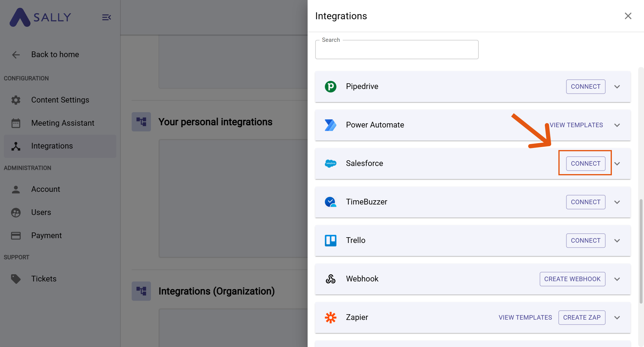Image resolution: width=644 pixels, height=347 pixels.
Task: Open the Payment page
Action: [x=60, y=235]
